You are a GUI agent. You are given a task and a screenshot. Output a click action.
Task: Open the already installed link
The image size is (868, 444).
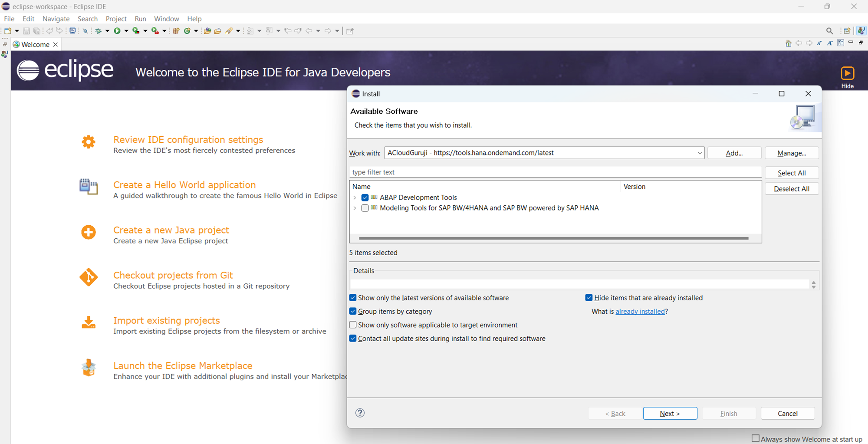[640, 312]
